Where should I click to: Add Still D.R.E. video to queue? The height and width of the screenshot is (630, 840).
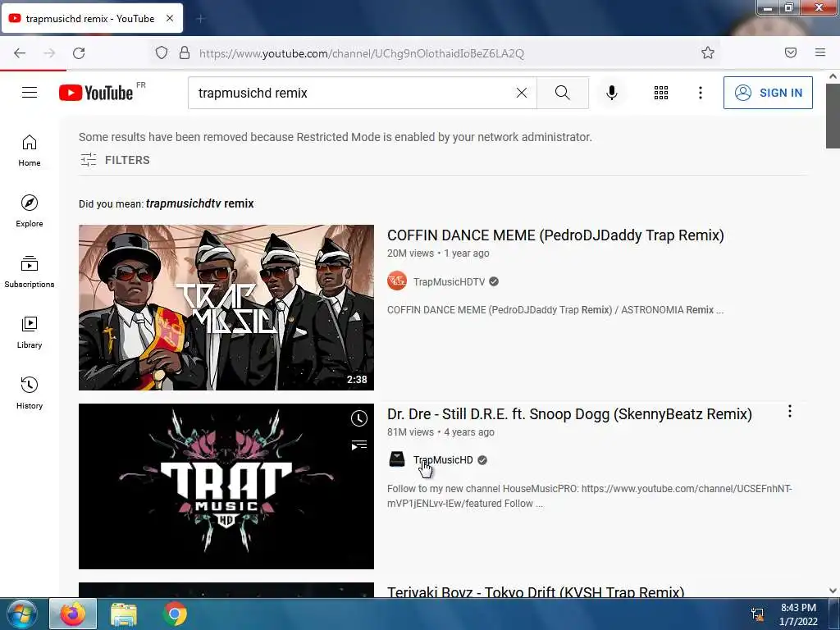[359, 445]
